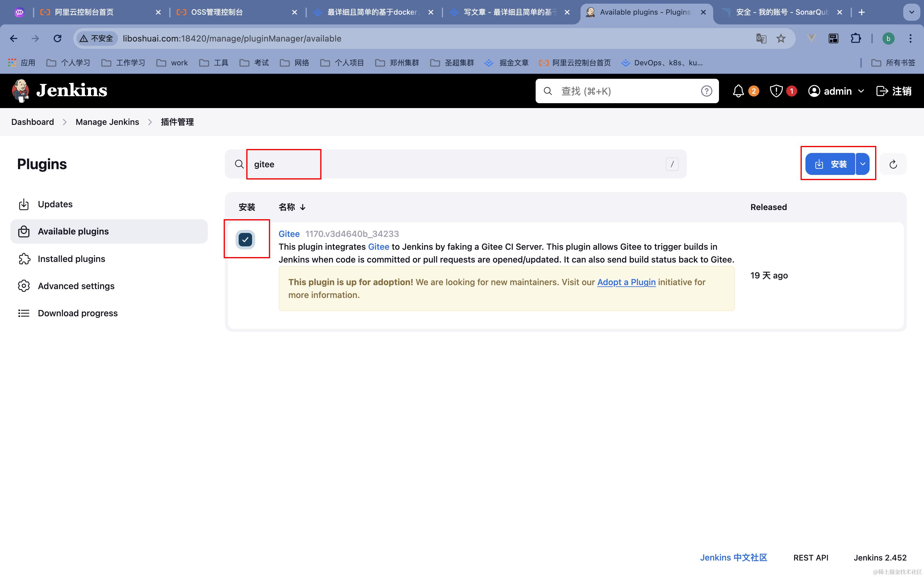
Task: Go to Advanced settings in sidebar
Action: coord(76,286)
